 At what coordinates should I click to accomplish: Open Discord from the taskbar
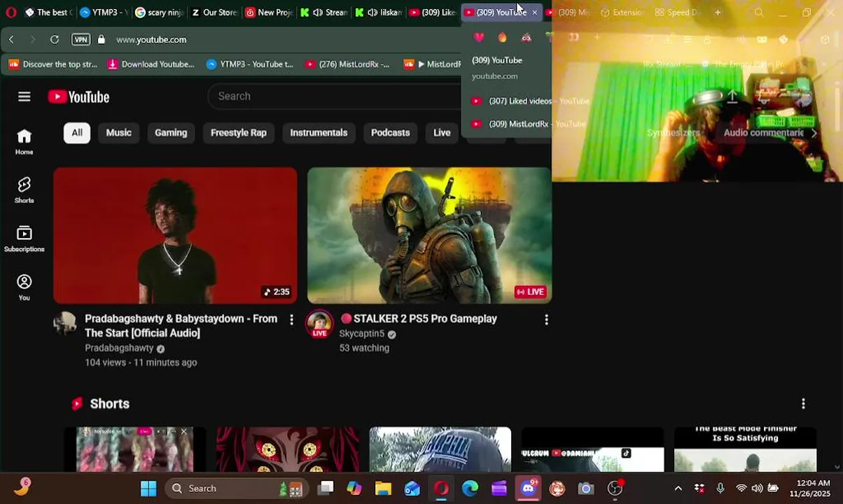pyautogui.click(x=528, y=488)
